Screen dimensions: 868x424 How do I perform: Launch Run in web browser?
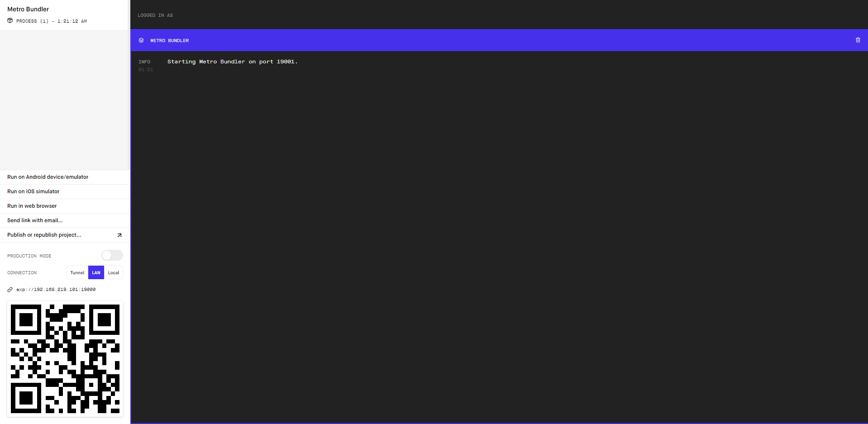point(65,206)
